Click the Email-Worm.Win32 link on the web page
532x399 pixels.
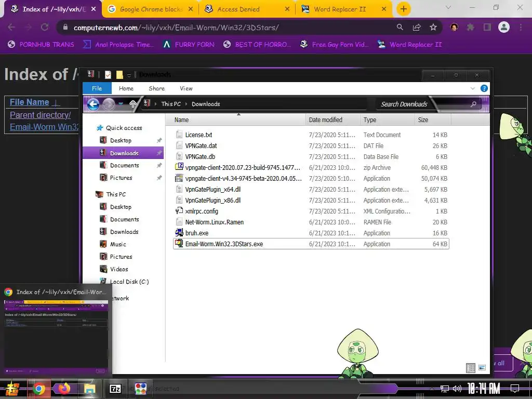(44, 127)
